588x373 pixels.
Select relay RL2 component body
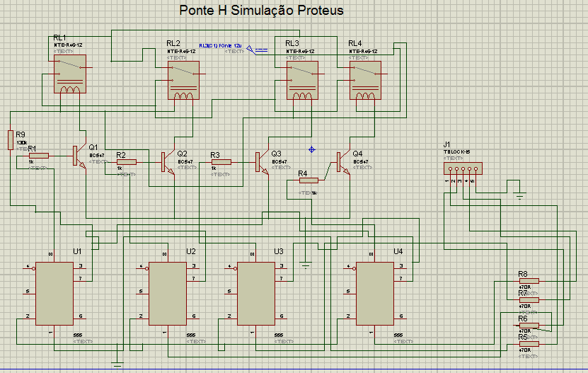183,80
